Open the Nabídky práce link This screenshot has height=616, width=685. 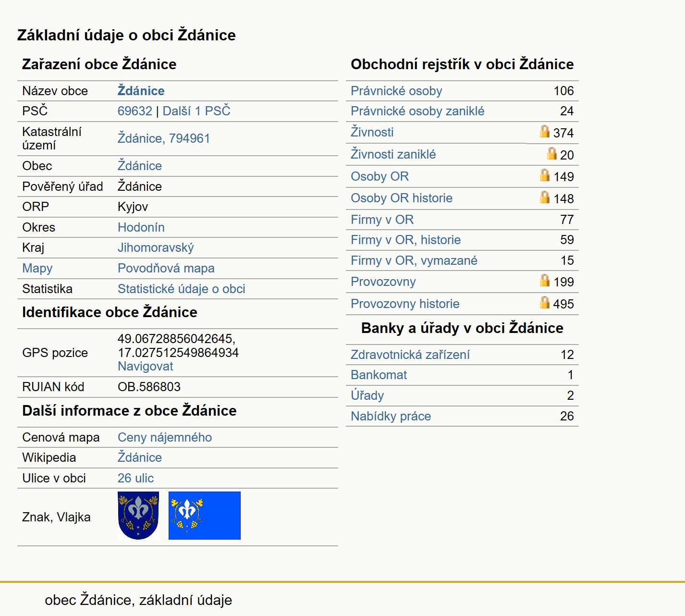coord(391,416)
